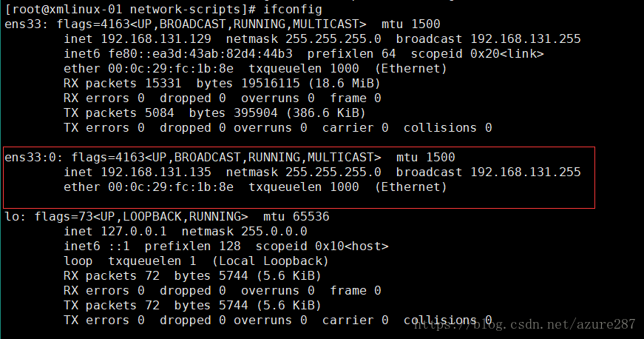Viewport: 644px width, 339px height.
Task: Click the "(18.6 MiB)" size
Action: (x=345, y=83)
